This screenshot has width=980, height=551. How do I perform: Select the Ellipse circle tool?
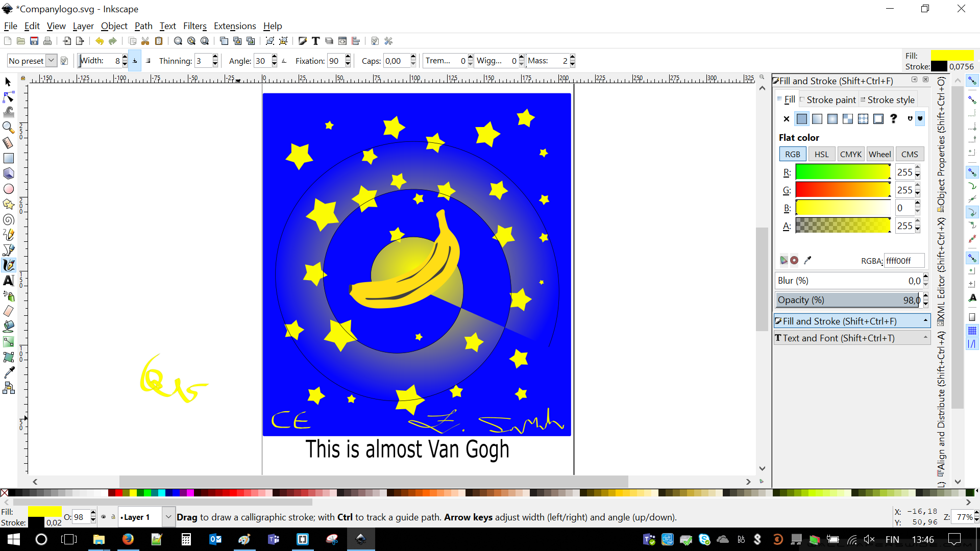tap(8, 189)
